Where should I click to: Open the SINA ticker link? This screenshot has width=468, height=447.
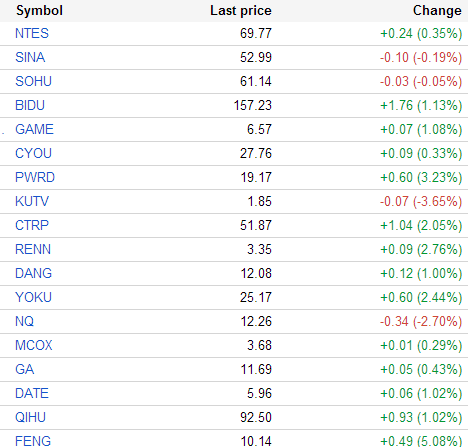coord(30,57)
